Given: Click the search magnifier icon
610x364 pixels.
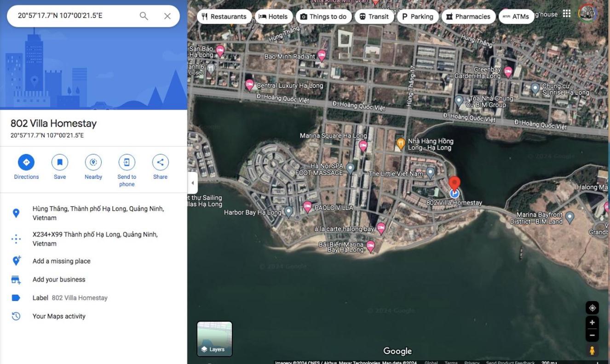Looking at the screenshot, I should click(144, 16).
